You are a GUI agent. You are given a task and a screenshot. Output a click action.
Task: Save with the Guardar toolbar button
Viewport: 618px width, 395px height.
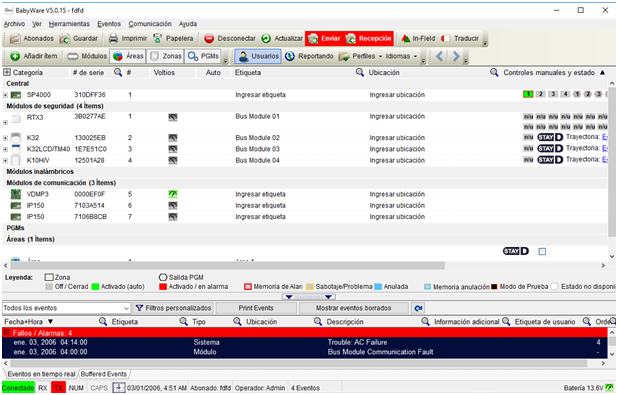click(78, 39)
